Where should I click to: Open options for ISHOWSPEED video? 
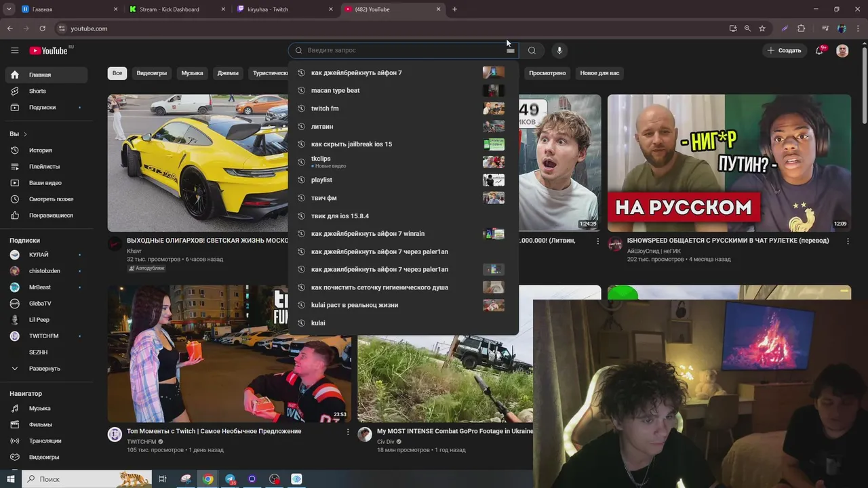pyautogui.click(x=848, y=241)
